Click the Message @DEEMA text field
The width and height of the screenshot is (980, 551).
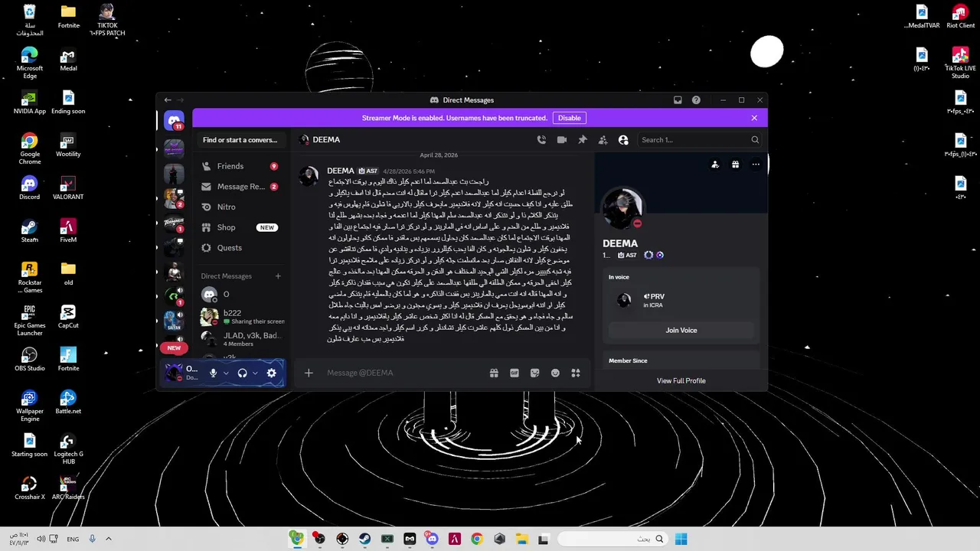tap(402, 373)
